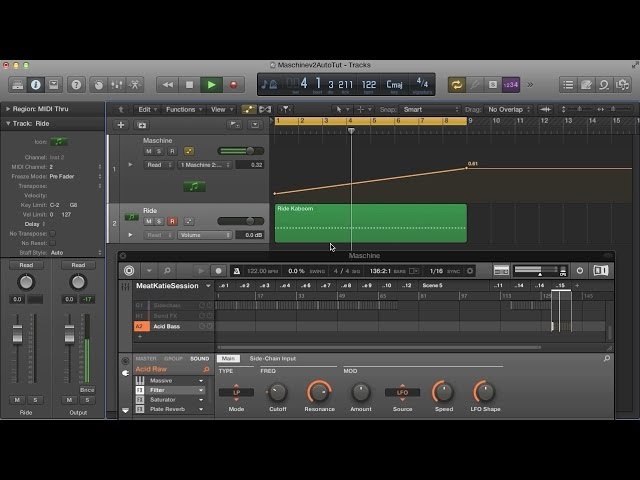Open Smart Controls dial icon

[98, 84]
